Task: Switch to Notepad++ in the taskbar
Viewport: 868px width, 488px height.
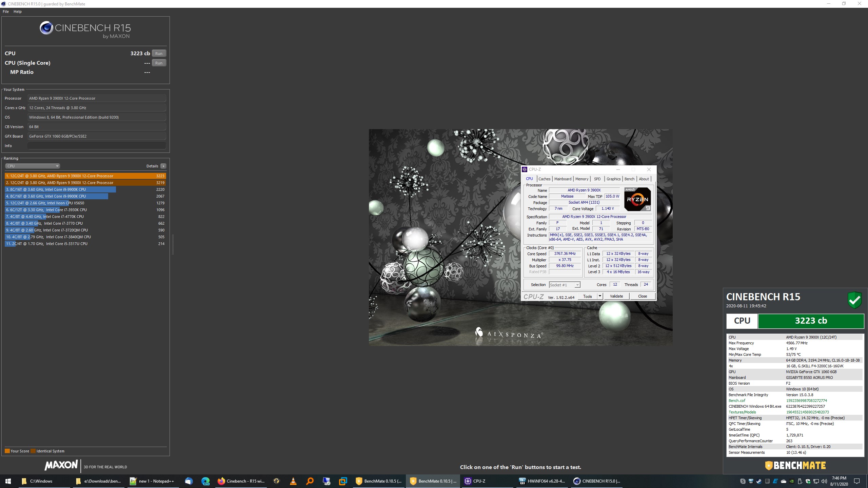Action: tap(153, 481)
